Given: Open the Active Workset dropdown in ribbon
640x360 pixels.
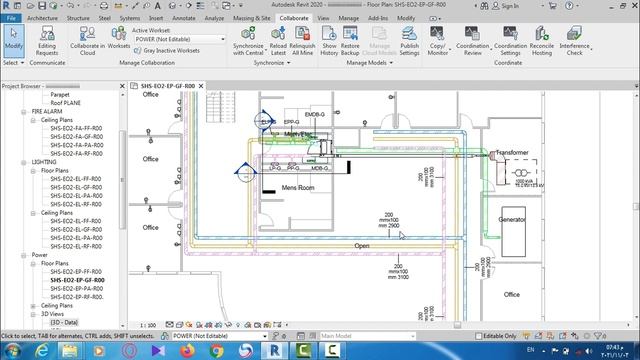Looking at the screenshot, I should pos(223,39).
